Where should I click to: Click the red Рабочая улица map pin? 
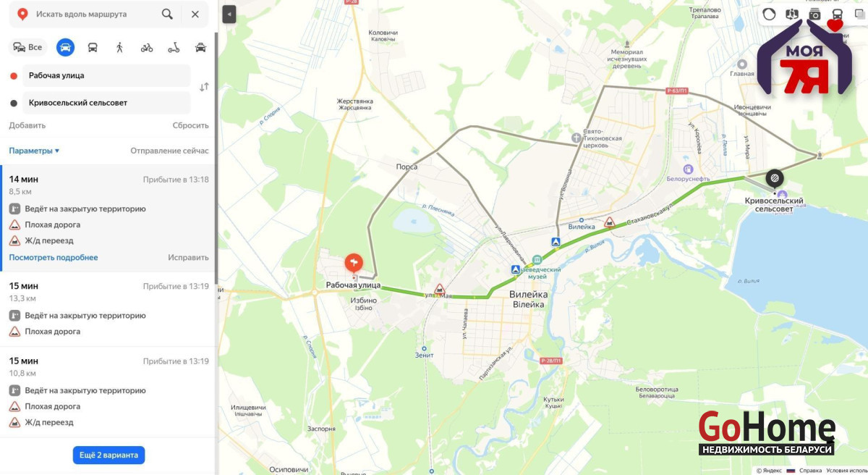coord(354,262)
